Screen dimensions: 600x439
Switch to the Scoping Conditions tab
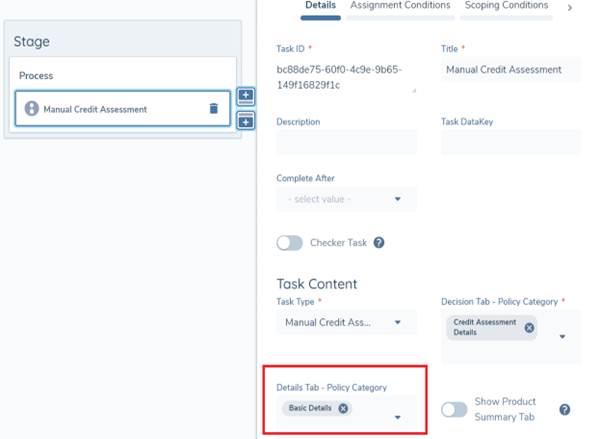[506, 6]
